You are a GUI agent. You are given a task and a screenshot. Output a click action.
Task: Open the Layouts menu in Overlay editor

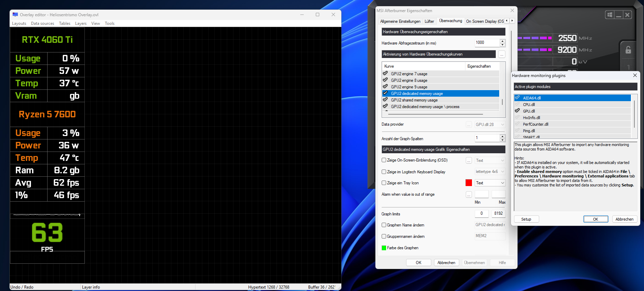point(19,23)
